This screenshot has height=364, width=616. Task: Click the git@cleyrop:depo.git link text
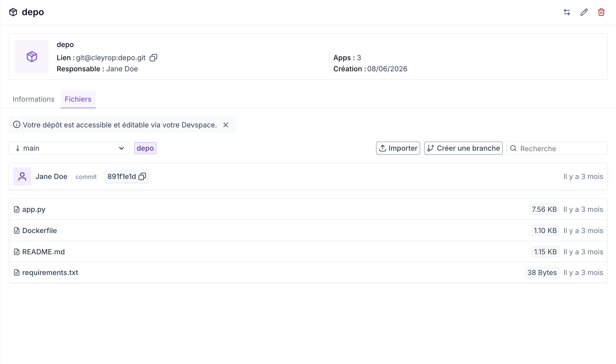point(111,58)
